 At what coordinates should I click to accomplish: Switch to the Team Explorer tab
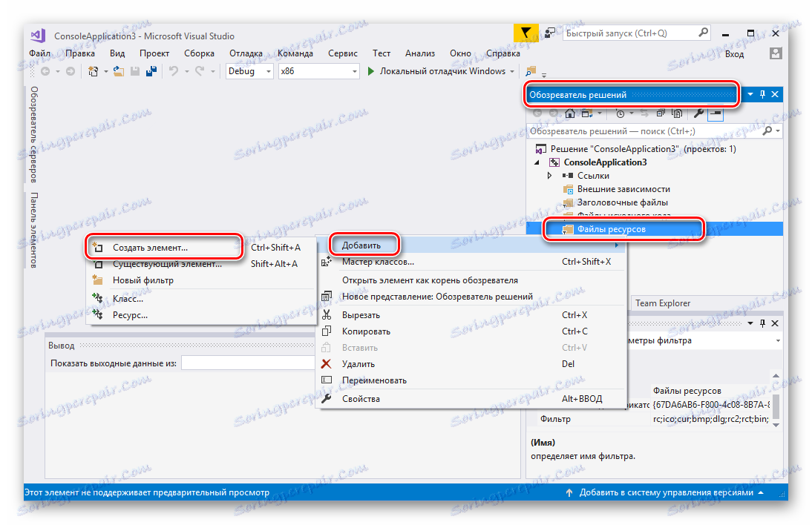point(661,303)
